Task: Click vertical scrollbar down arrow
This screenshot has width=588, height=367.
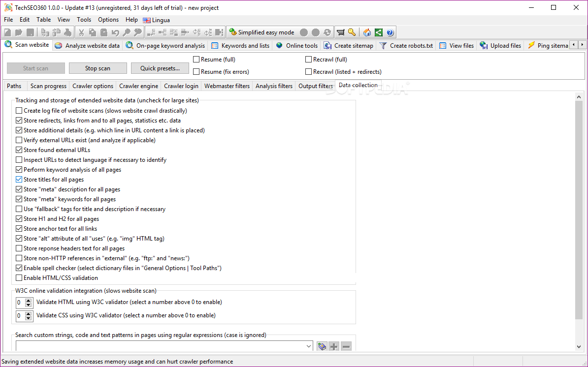Action: (579, 347)
